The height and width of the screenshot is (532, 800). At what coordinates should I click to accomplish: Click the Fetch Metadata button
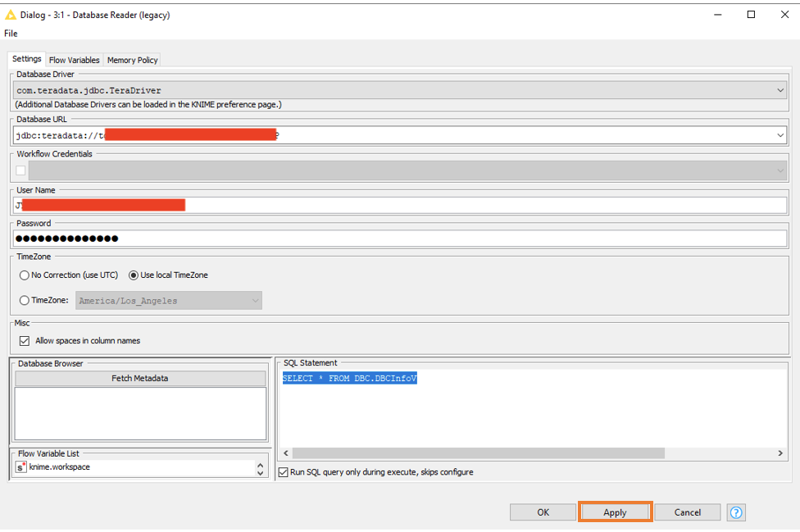click(x=140, y=379)
